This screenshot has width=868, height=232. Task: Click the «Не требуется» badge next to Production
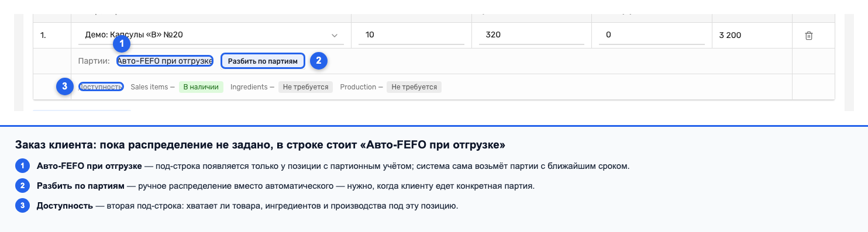click(414, 87)
